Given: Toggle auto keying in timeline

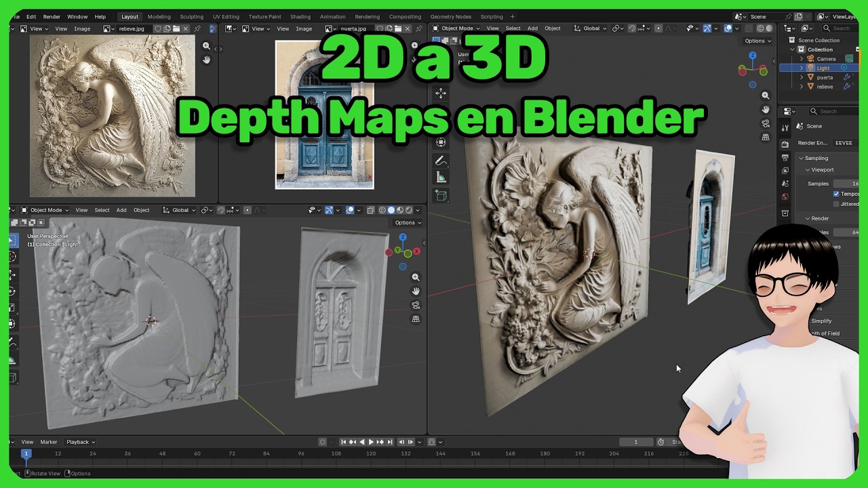Looking at the screenshot, I should pyautogui.click(x=323, y=442).
